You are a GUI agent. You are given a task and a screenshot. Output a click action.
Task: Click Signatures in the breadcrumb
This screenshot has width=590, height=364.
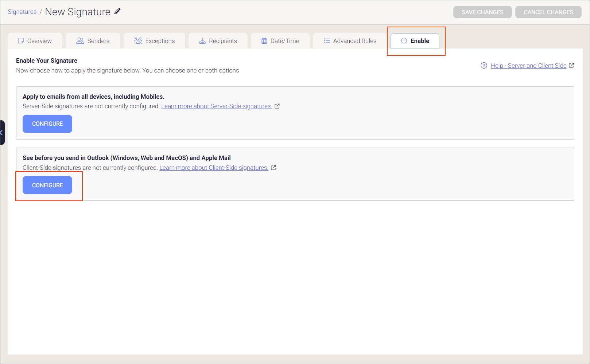(22, 11)
